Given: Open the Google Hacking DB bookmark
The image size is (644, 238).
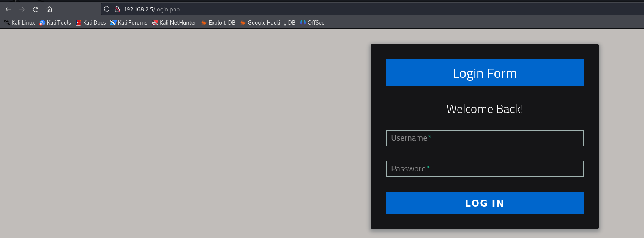Looking at the screenshot, I should coord(268,23).
